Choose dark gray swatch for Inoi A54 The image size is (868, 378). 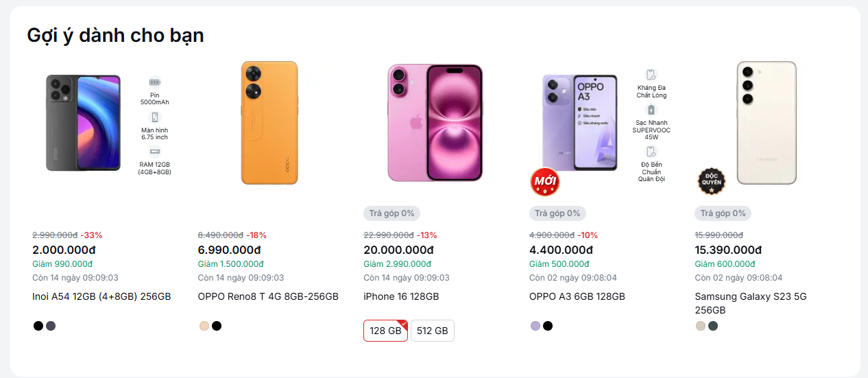(51, 326)
